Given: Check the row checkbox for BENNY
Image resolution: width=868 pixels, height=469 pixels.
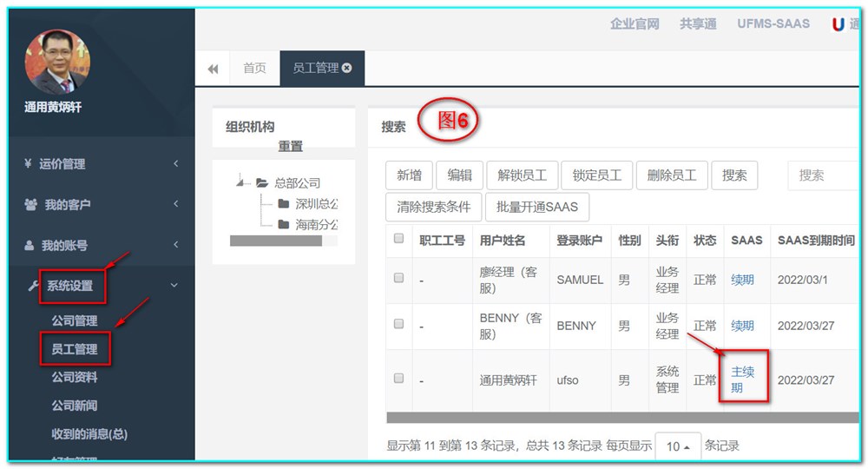Looking at the screenshot, I should (399, 324).
